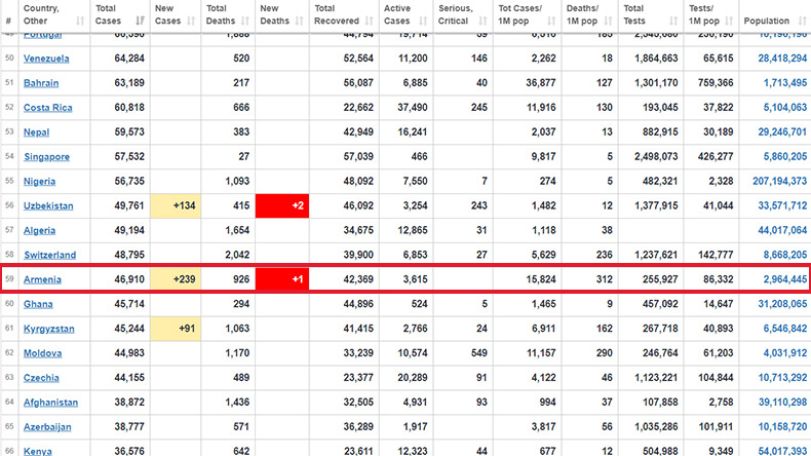Viewport: 811px width, 456px height.
Task: Open the Moldova country link
Action: (x=42, y=353)
